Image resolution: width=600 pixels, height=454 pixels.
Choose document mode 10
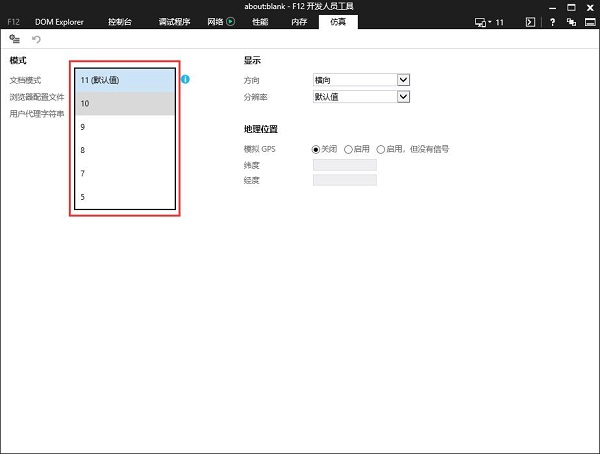pos(125,104)
